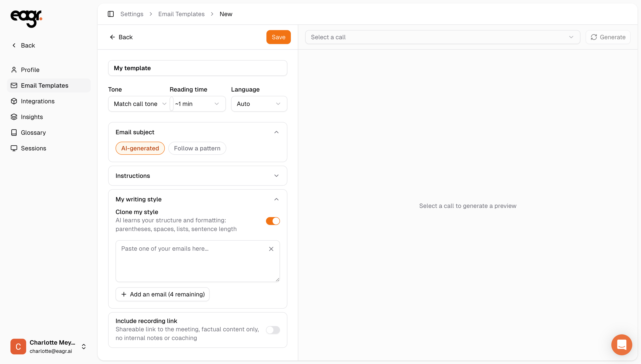This screenshot has height=364, width=641.
Task: Toggle the sidebar panel icon
Action: 111,14
